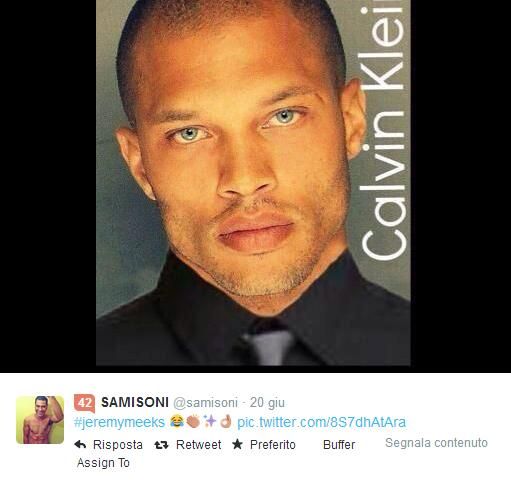
Task: Mark the tweet as Preferito
Action: pyautogui.click(x=273, y=445)
